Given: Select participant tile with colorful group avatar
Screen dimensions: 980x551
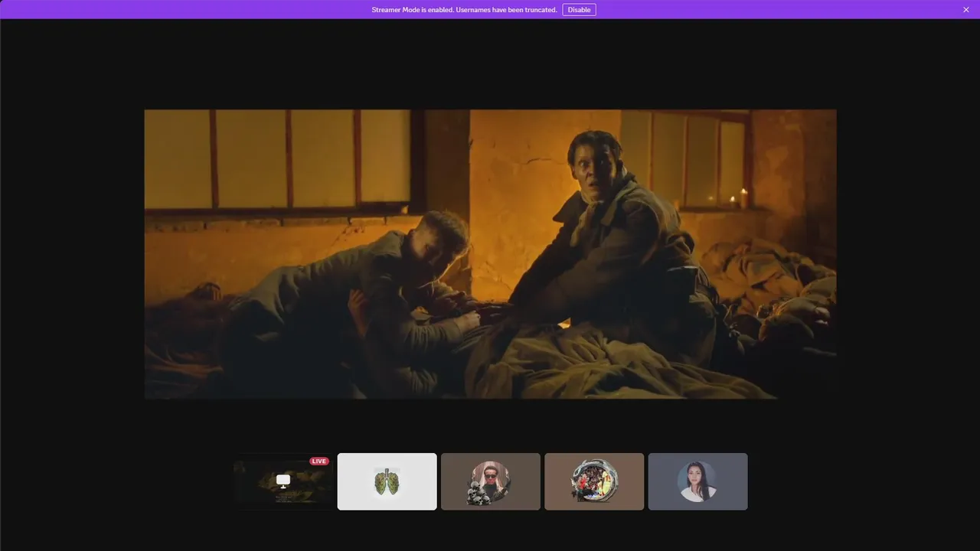Looking at the screenshot, I should coord(594,481).
